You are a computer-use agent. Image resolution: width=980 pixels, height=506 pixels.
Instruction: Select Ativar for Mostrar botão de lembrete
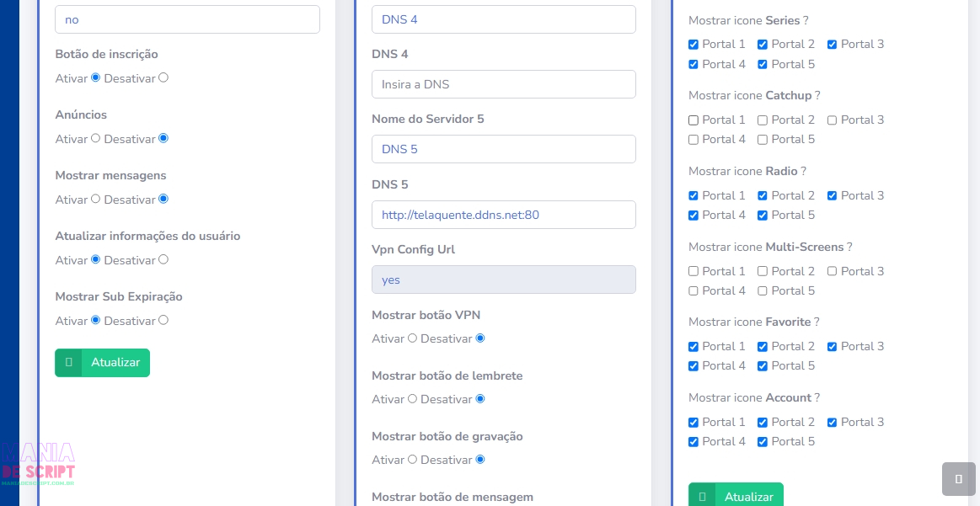pos(412,398)
